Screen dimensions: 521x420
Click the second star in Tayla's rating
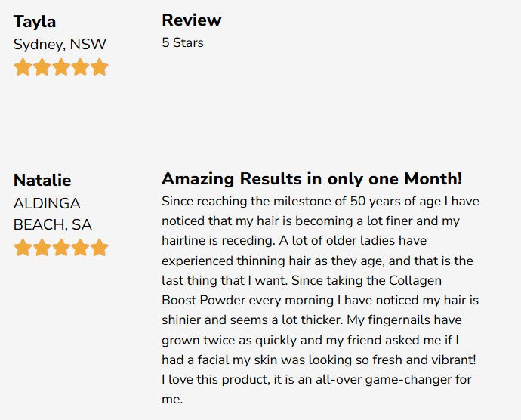point(42,67)
